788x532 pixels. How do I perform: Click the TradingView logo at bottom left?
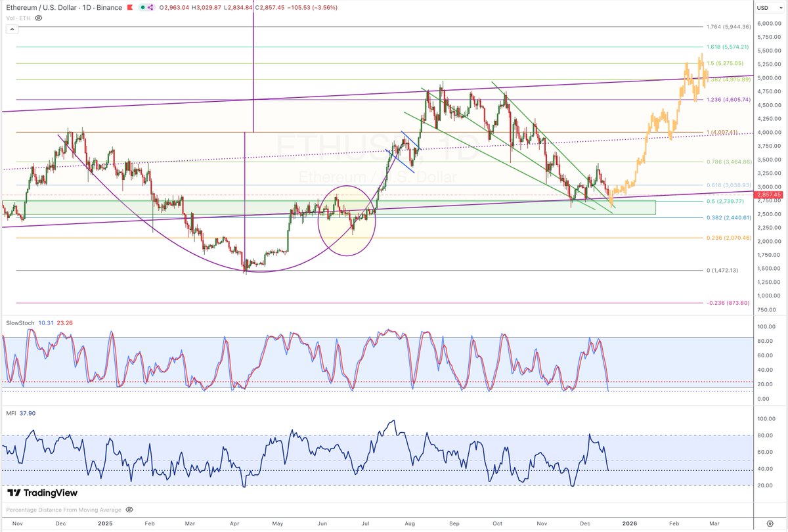tap(43, 493)
